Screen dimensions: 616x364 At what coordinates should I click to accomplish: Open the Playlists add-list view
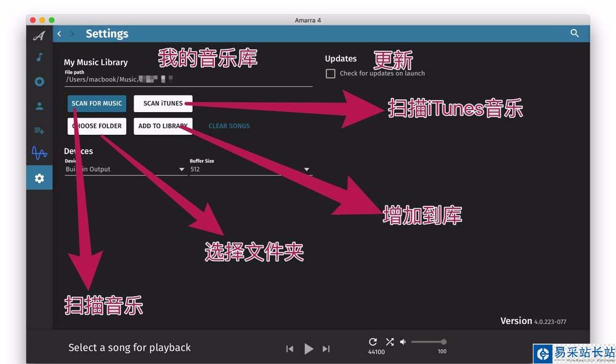pos(39,131)
